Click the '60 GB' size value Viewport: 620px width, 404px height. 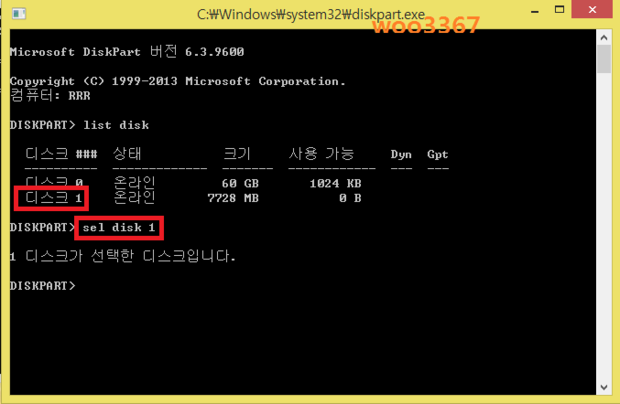click(x=240, y=183)
